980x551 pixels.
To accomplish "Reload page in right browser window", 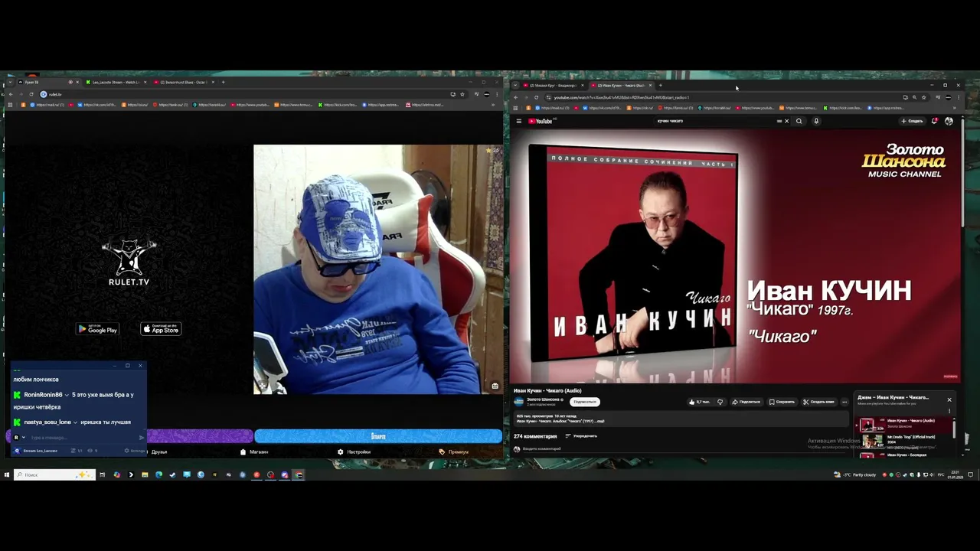I will (x=536, y=97).
